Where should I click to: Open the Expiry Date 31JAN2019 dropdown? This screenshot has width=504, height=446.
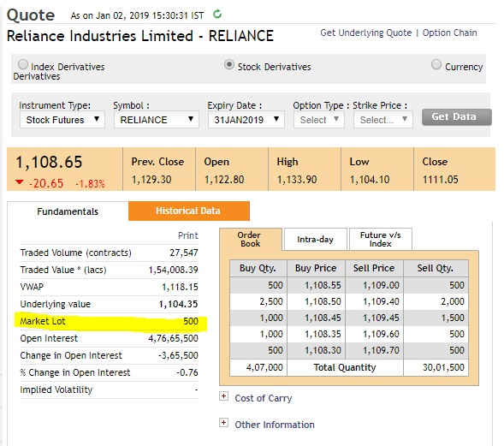point(246,120)
